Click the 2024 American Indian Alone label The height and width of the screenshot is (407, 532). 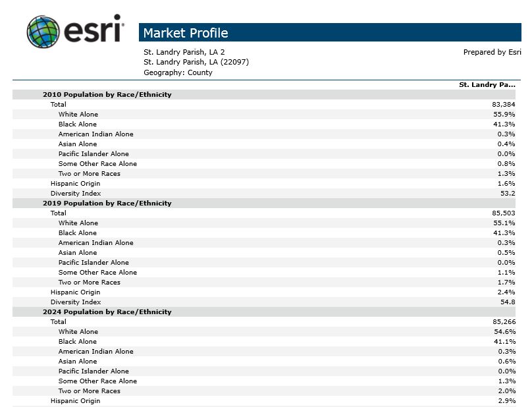95,351
